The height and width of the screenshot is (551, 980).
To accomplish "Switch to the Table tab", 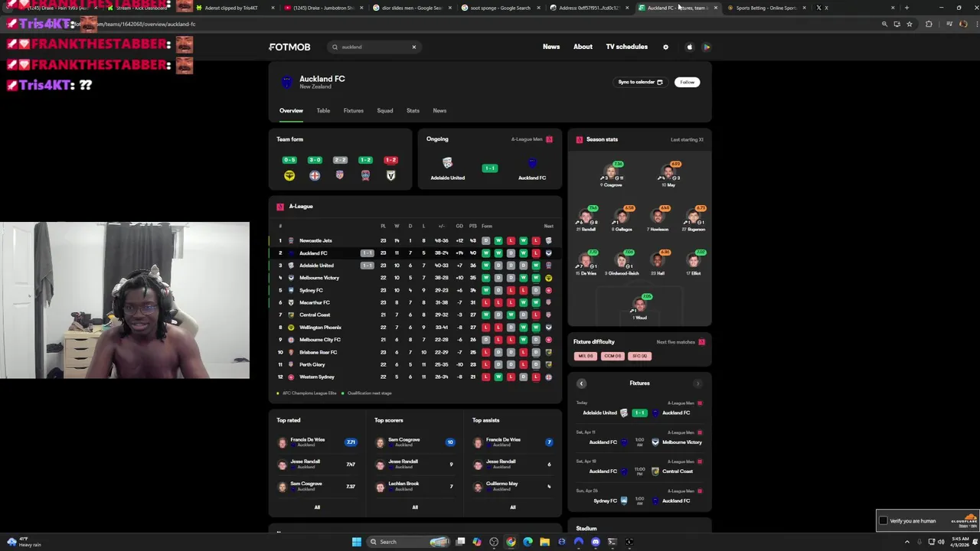I will coord(323,111).
